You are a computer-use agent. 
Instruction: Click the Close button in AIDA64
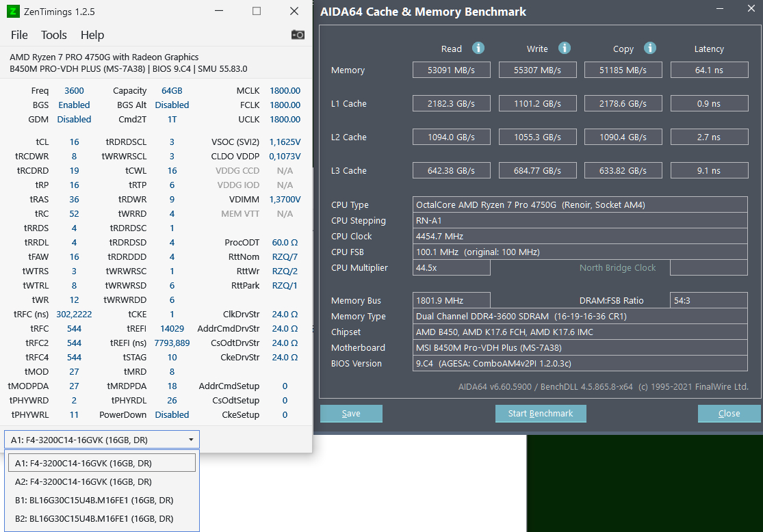pos(729,413)
